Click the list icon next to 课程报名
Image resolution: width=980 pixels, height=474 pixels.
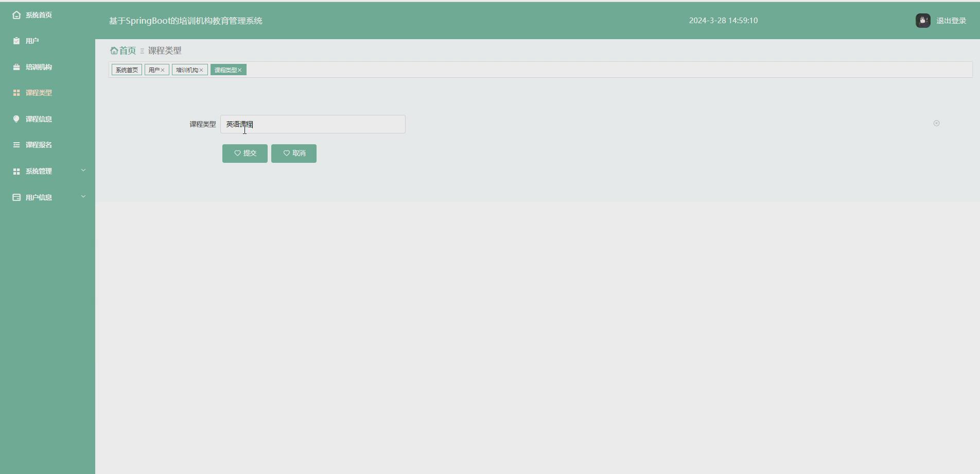tap(16, 145)
